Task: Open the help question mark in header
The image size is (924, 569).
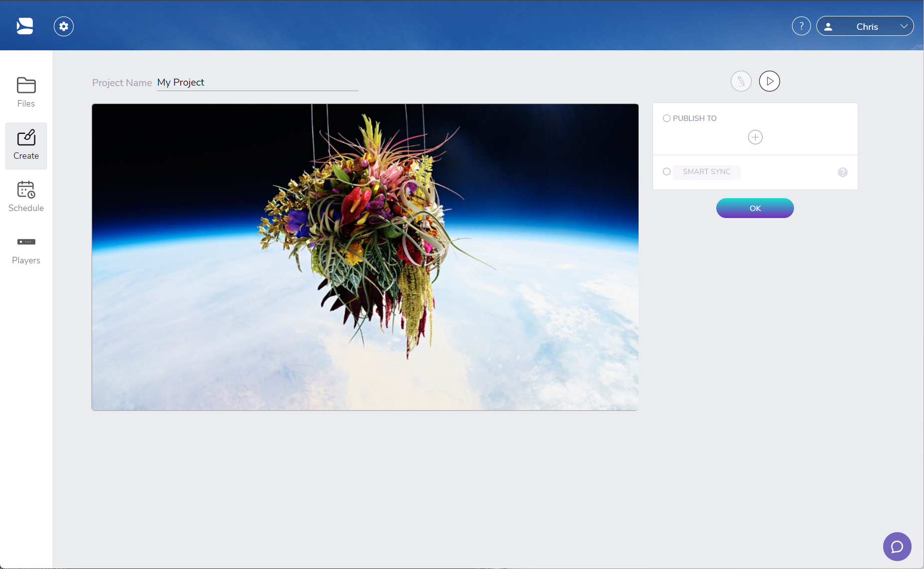Action: (x=801, y=26)
